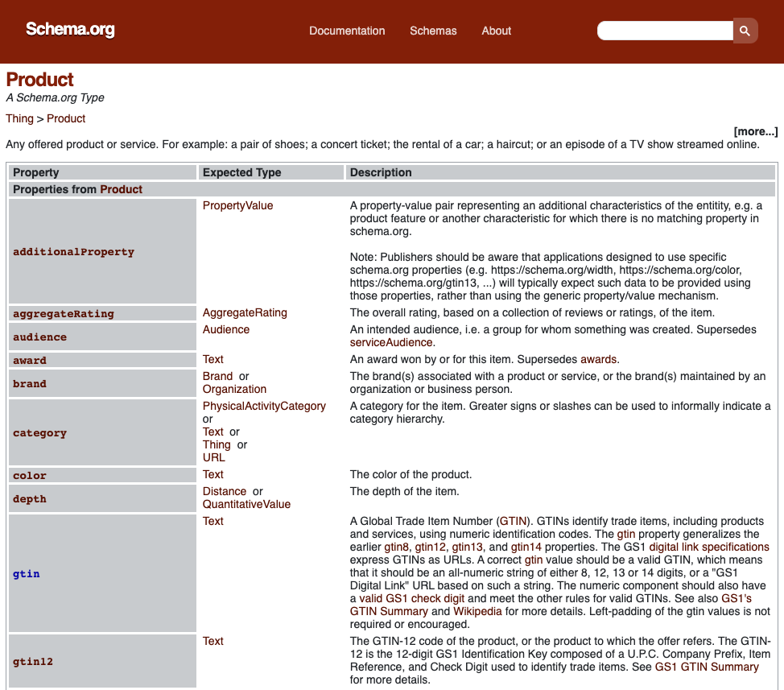Follow the gtin12 link in gtin description
Viewport: 784px width, 690px height.
(430, 547)
